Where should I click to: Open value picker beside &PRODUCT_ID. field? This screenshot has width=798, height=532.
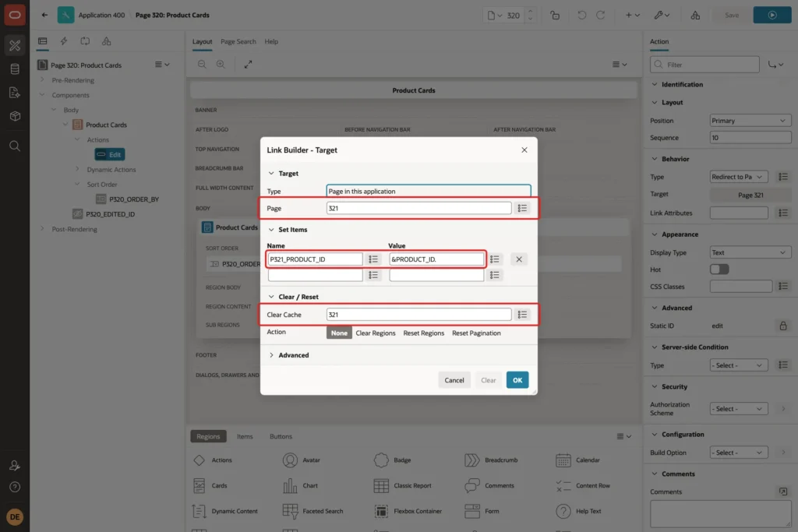tap(494, 259)
